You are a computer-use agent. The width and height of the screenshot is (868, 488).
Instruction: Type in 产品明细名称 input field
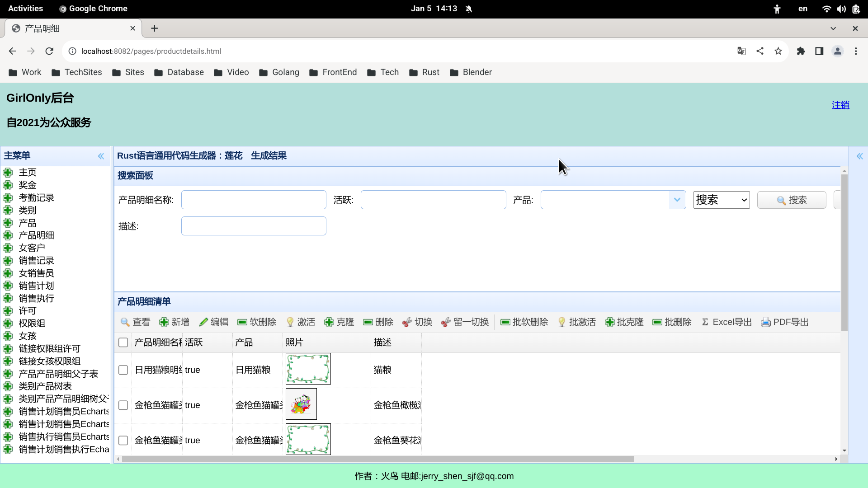pos(253,200)
